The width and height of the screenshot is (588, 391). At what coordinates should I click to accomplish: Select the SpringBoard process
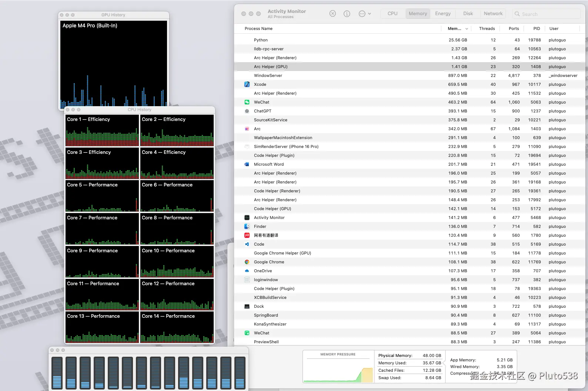410,315
